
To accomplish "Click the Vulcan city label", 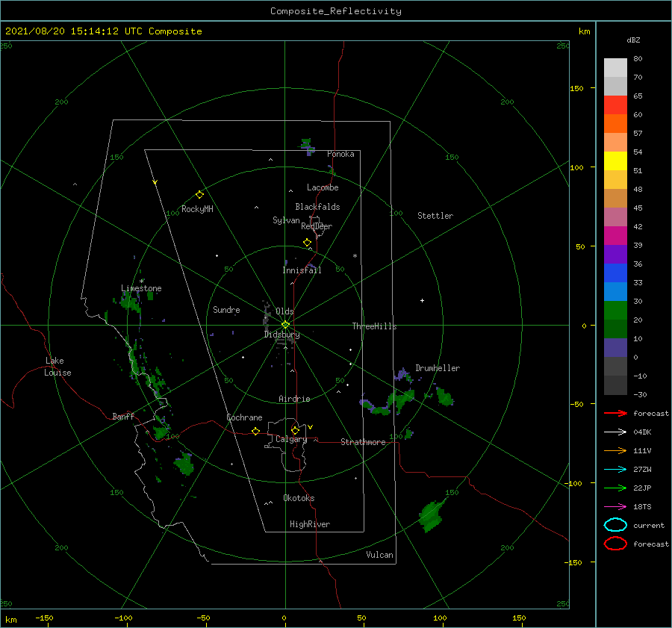I will [380, 555].
